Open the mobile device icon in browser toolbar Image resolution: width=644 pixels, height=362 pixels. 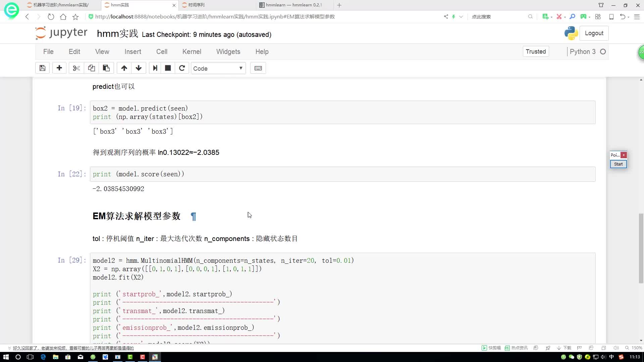point(611,17)
